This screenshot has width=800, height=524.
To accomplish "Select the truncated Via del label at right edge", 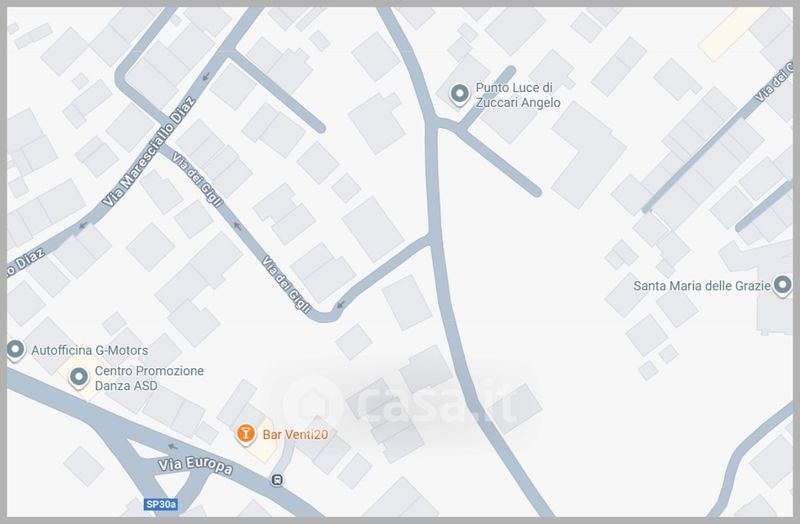I will point(774,82).
